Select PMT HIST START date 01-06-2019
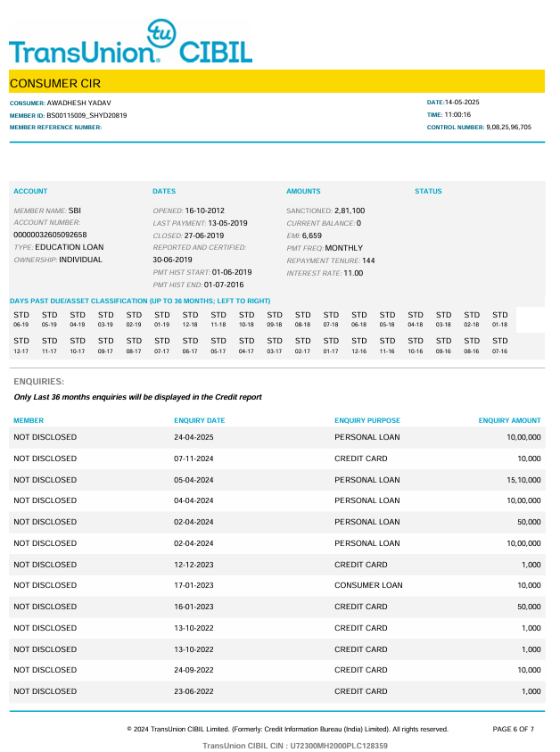Screen dimensions: 560x752 click(x=232, y=272)
